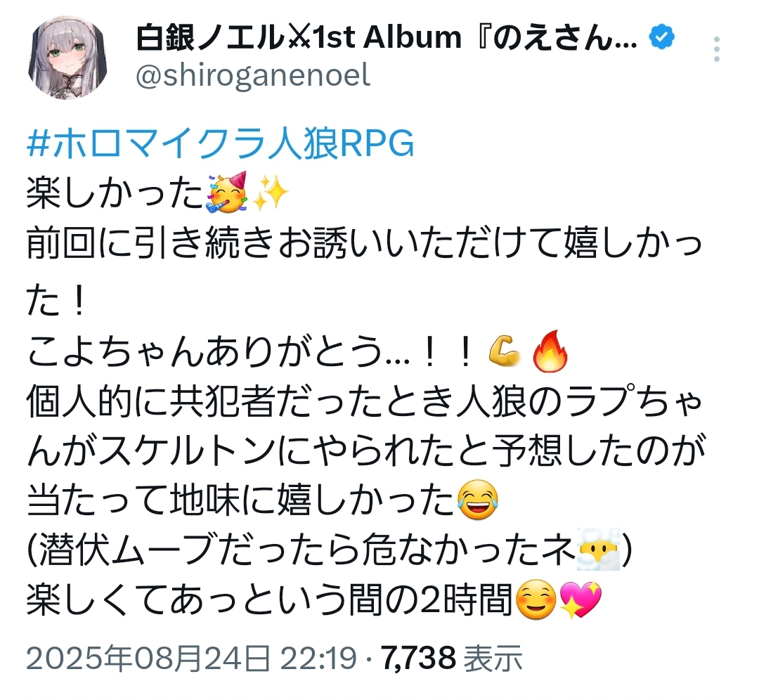Click the fire emoji
Viewport: 759px width, 700px height.
550,351
